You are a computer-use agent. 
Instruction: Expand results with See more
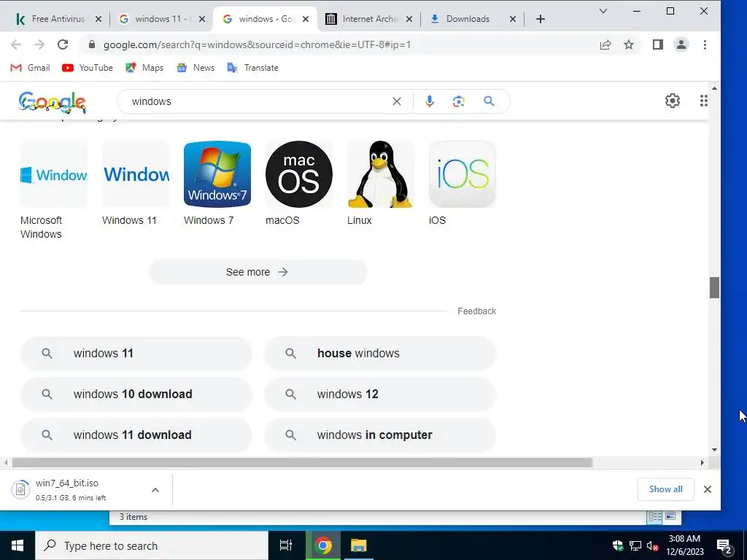pyautogui.click(x=258, y=272)
